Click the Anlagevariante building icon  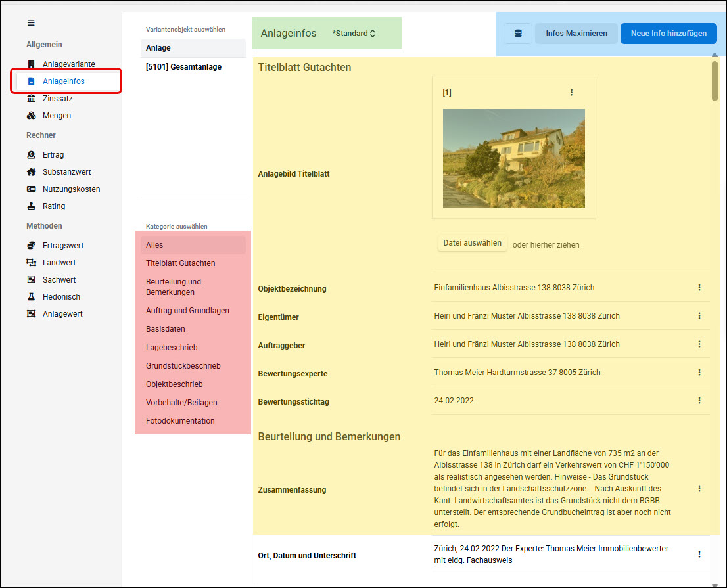pos(31,64)
